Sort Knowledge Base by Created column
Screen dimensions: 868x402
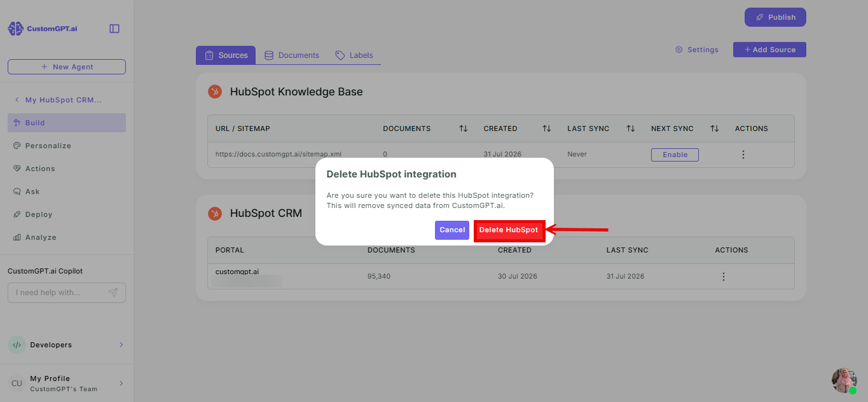click(x=546, y=128)
